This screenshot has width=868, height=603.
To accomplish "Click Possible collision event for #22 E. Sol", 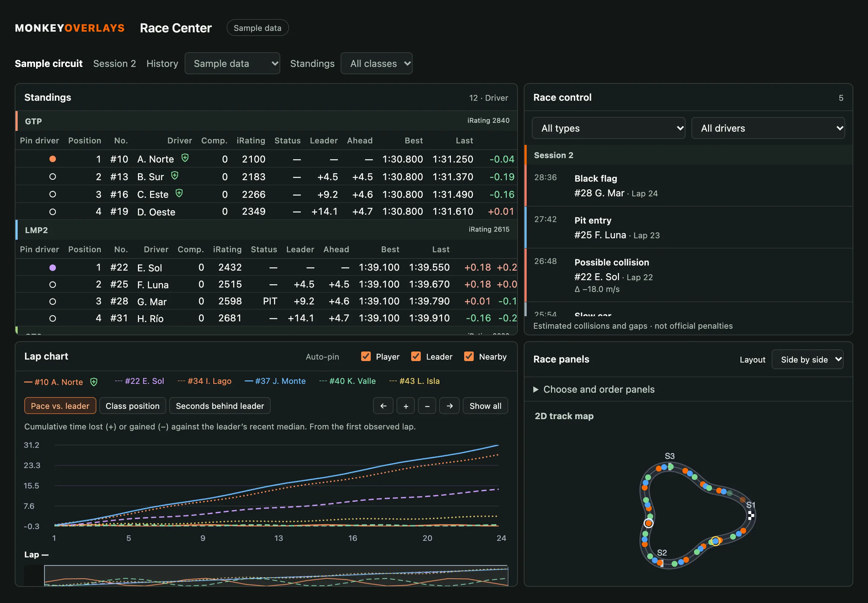I will pos(689,275).
